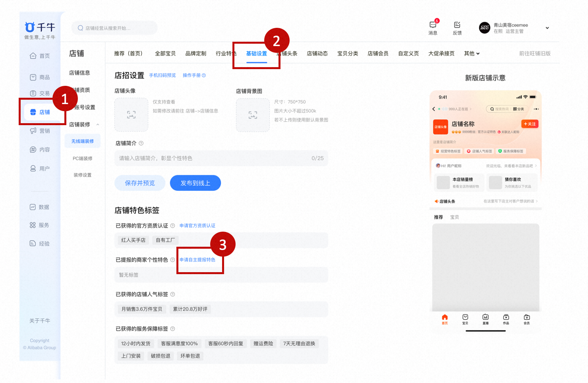Open the 其他 dropdown in the tab bar

coord(472,54)
